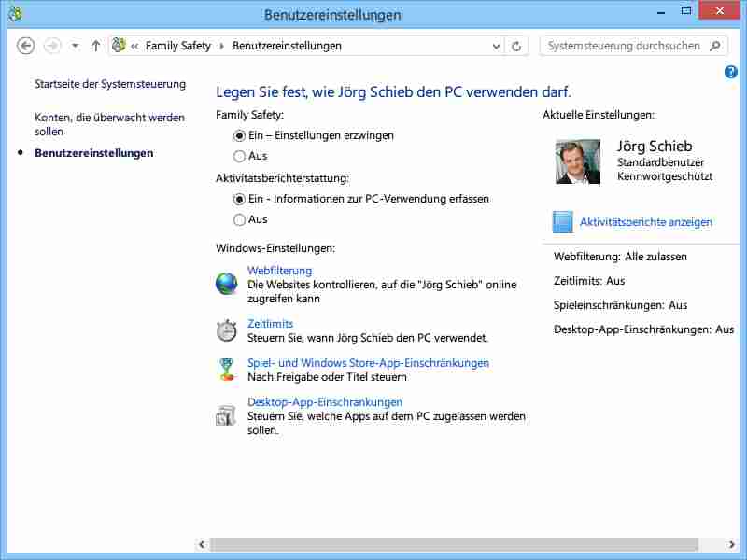The width and height of the screenshot is (747, 560).
Task: Open the double-chevron breadcrumb overflow
Action: pyautogui.click(x=134, y=46)
